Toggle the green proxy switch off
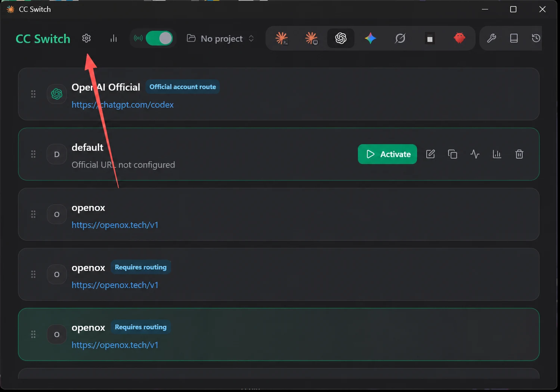 click(x=159, y=38)
